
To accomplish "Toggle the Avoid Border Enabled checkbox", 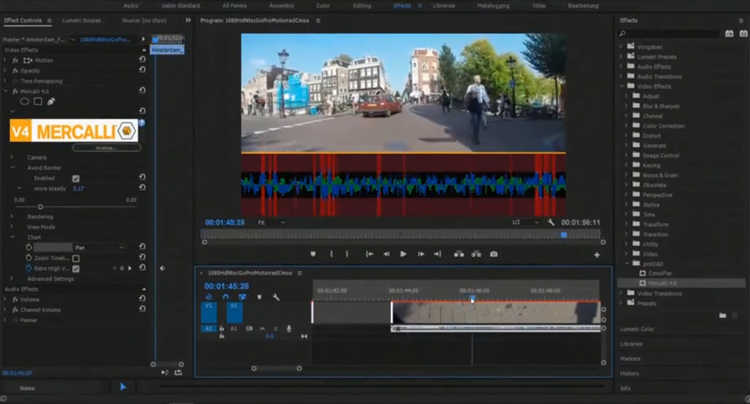I will (x=76, y=178).
